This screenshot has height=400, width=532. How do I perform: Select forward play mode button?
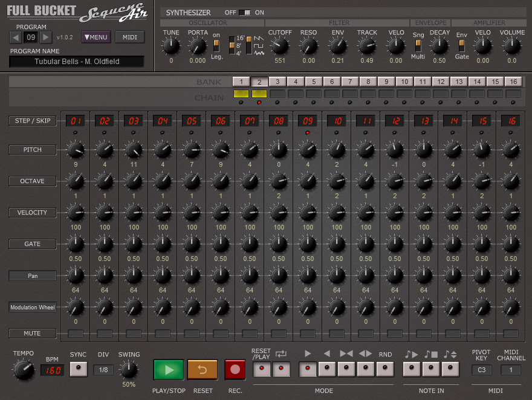pos(308,369)
